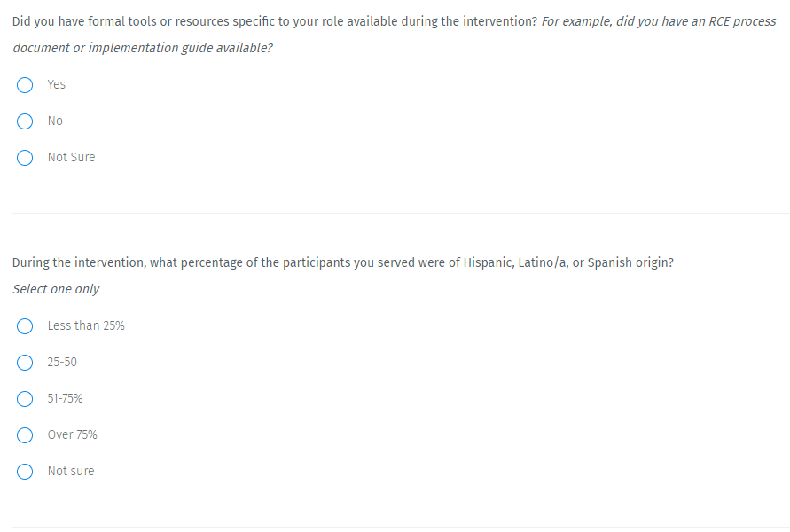Click the 'Not Sure' label under formal tools question

click(x=71, y=158)
